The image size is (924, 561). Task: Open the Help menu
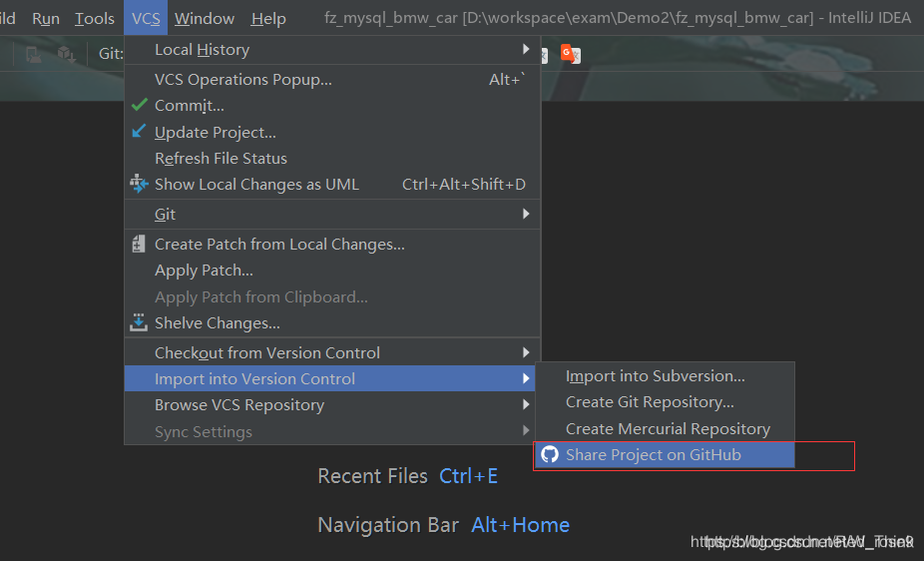(268, 18)
